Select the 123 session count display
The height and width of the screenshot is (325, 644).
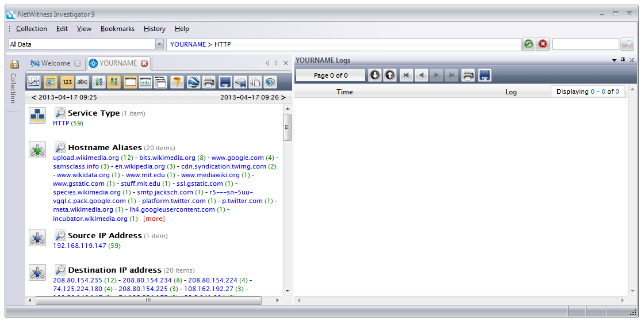(x=67, y=82)
